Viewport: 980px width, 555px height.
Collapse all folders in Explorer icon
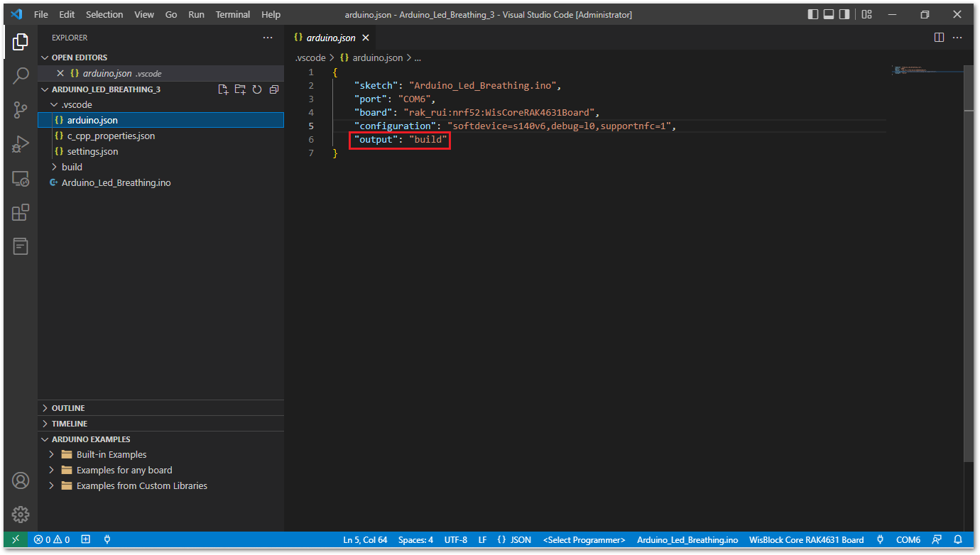(x=274, y=89)
